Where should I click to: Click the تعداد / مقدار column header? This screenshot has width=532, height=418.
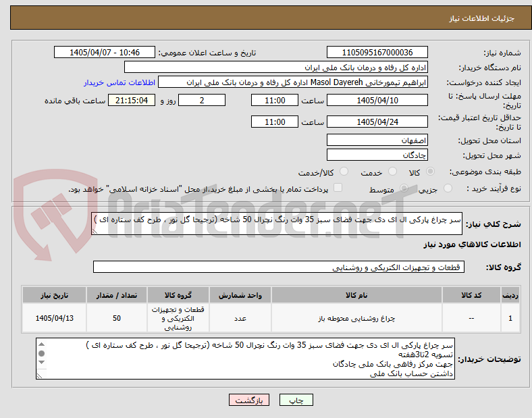tap(116, 295)
